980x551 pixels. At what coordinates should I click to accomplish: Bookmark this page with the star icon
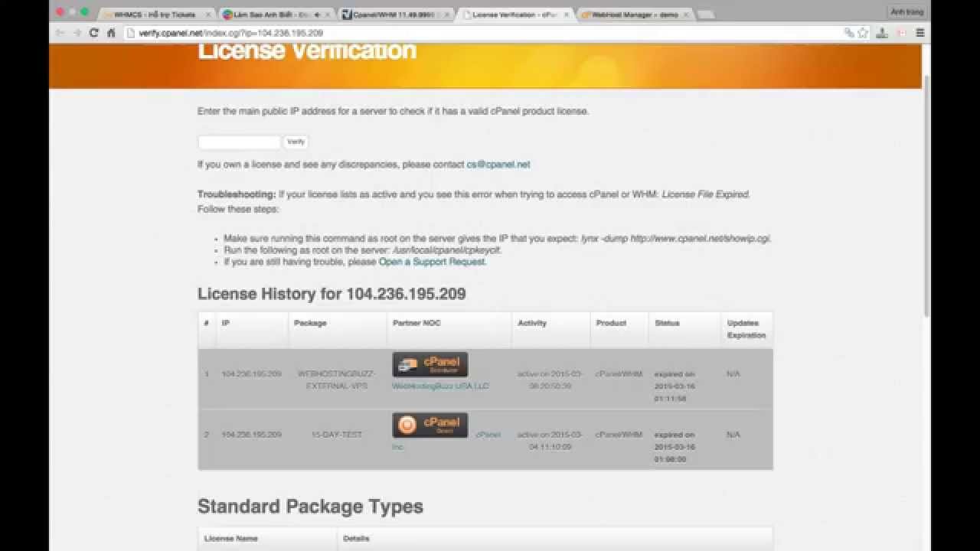[x=863, y=33]
